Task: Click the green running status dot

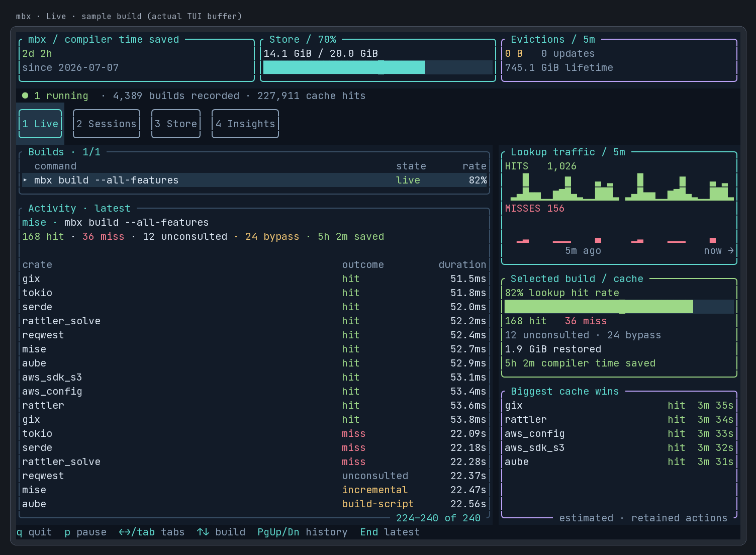Action: coord(25,96)
